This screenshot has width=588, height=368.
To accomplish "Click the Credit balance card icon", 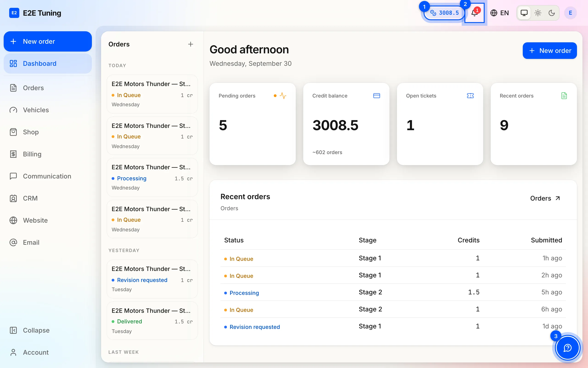I will pos(377,96).
